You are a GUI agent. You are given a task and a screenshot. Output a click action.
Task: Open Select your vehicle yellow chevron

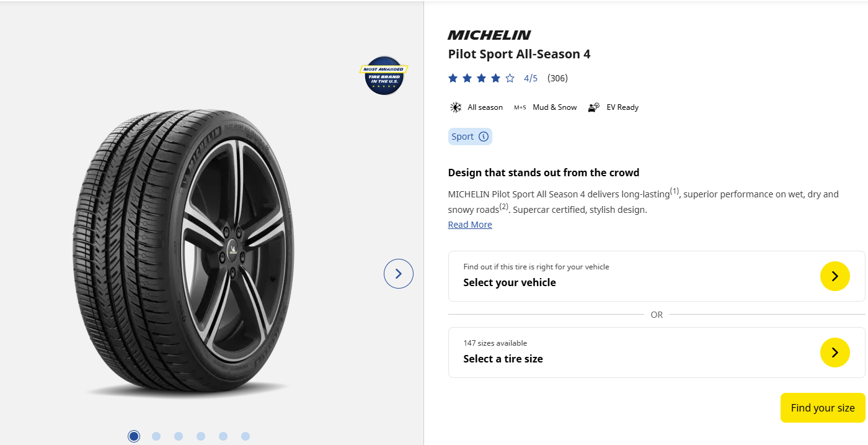coord(835,276)
